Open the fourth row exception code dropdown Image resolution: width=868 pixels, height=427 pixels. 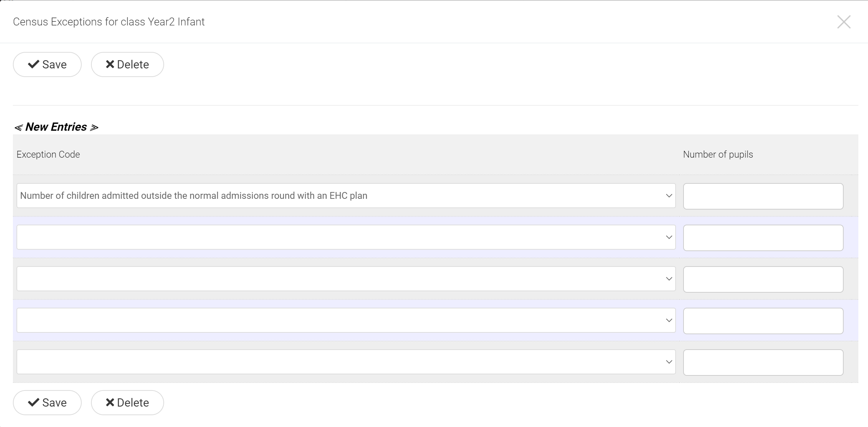tap(346, 320)
